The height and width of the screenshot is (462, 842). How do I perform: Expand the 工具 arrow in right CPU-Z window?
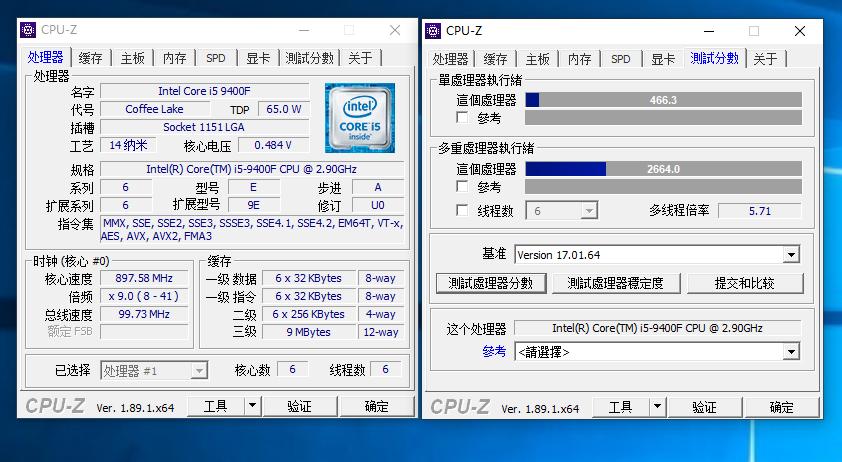pos(657,407)
